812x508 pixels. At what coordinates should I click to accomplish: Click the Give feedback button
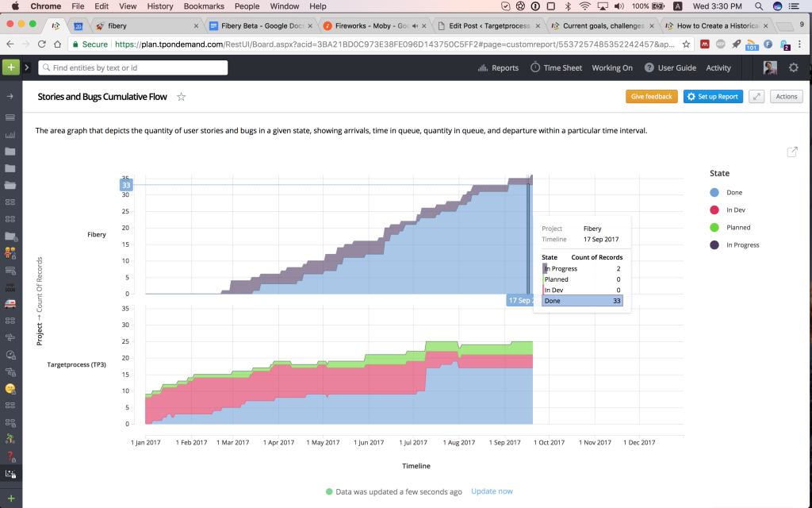tap(652, 96)
